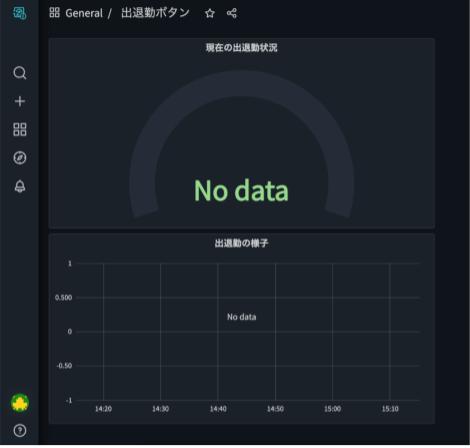Open the General folder breadcrumb

84,13
